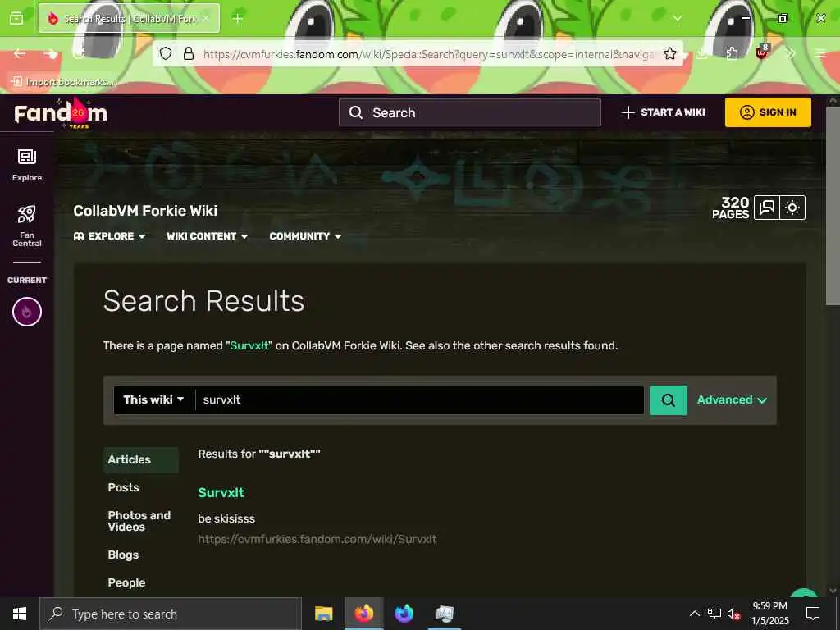
Task: View site security padlock info
Action: click(189, 53)
